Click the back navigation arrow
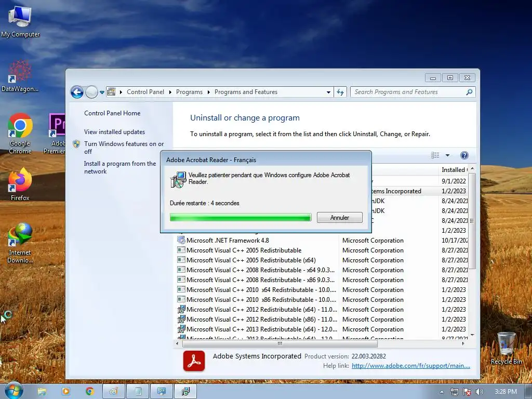The image size is (532, 399). [77, 92]
